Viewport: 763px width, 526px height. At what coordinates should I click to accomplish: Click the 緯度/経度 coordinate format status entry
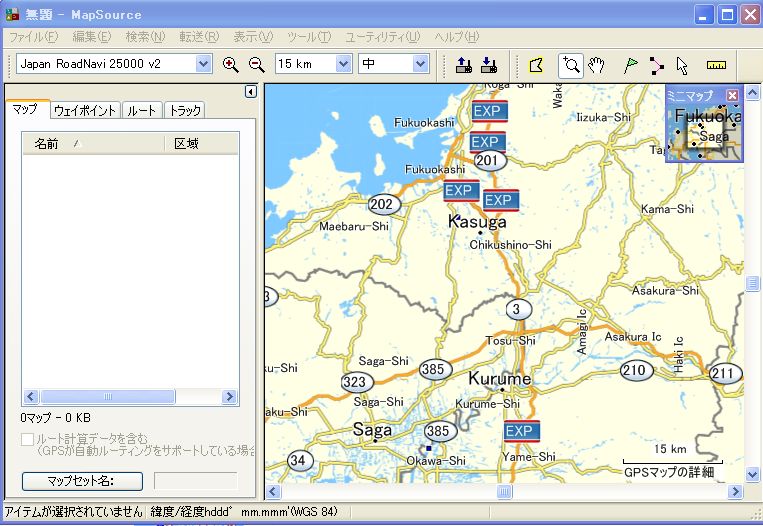click(244, 512)
